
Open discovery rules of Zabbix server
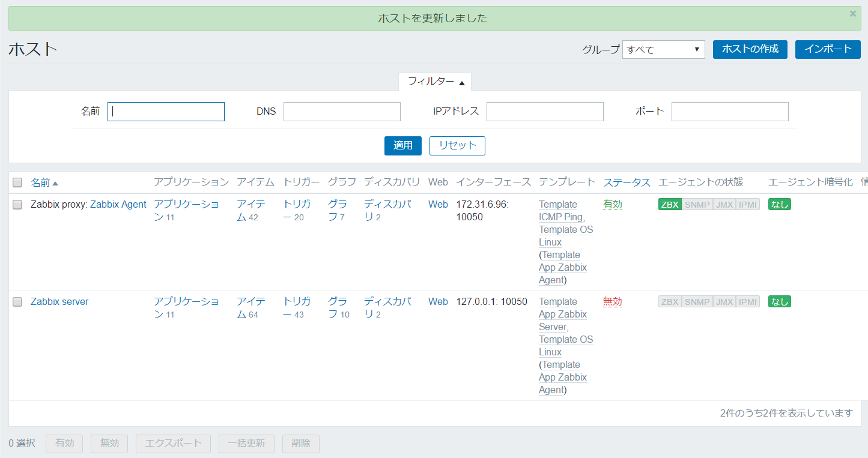click(387, 308)
